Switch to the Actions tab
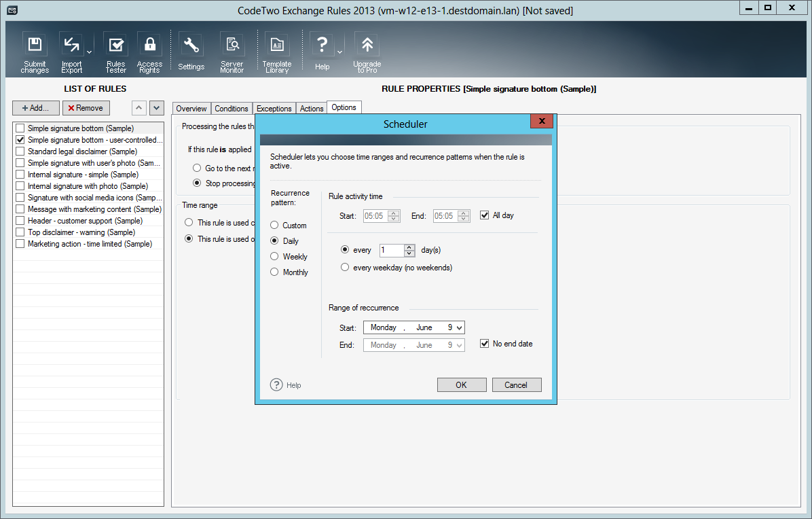 click(x=311, y=108)
